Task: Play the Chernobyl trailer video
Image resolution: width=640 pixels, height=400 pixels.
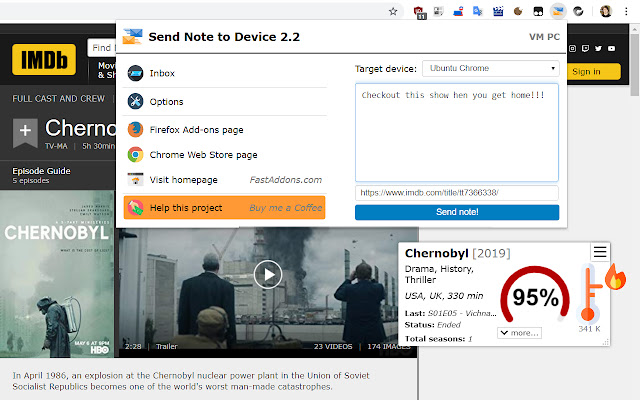Action: 267,273
